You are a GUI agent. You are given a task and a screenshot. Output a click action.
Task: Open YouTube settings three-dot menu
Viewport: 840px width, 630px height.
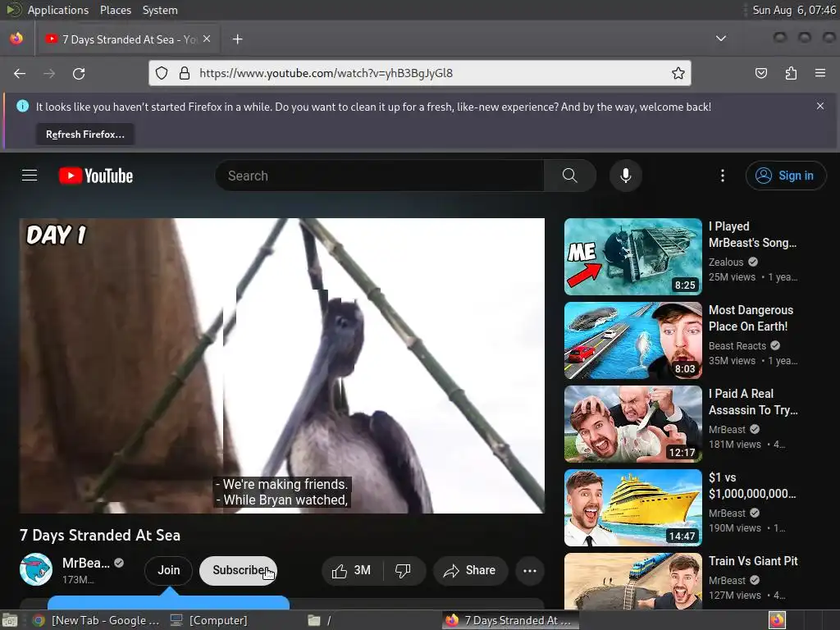pos(722,176)
